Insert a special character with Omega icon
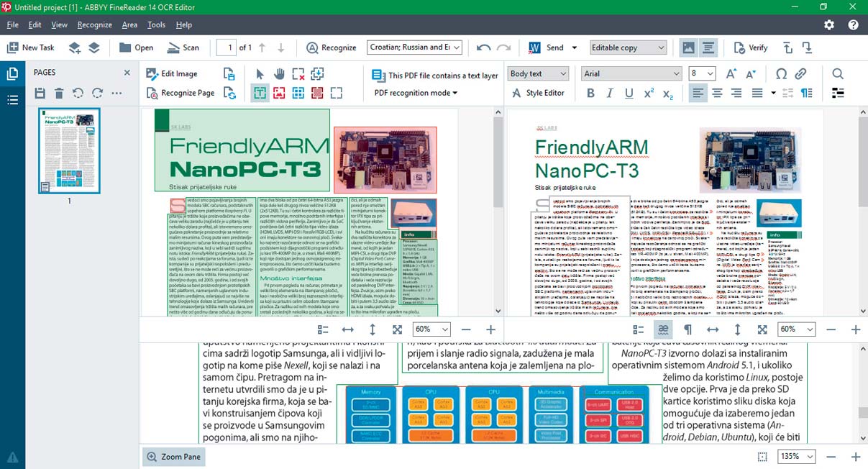 point(782,73)
